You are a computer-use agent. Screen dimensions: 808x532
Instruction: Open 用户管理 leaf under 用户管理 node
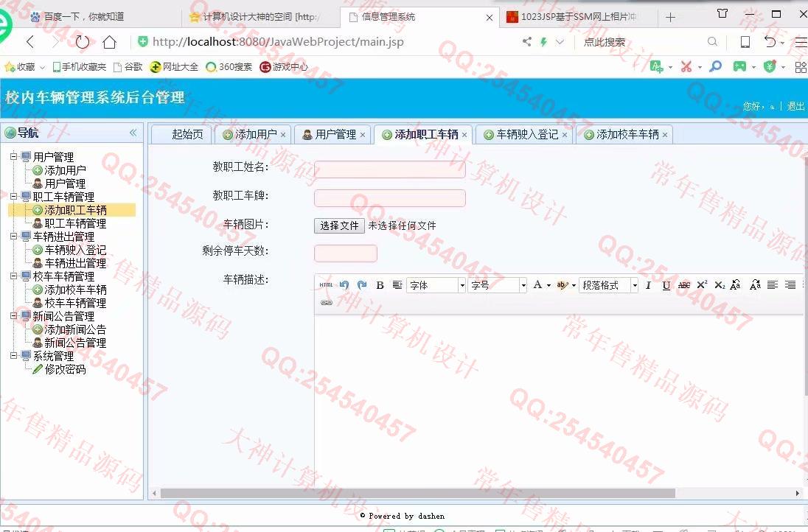point(65,183)
